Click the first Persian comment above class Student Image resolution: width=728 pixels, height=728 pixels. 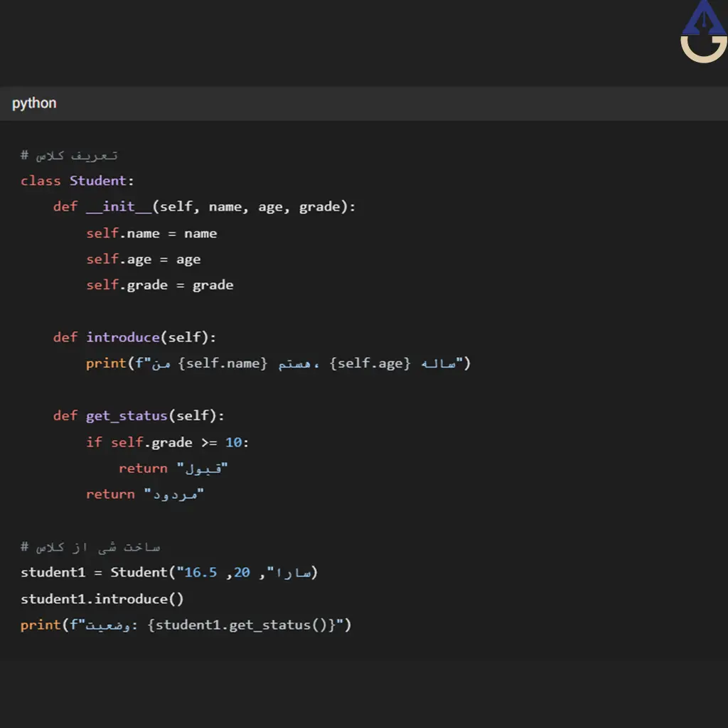click(x=69, y=156)
